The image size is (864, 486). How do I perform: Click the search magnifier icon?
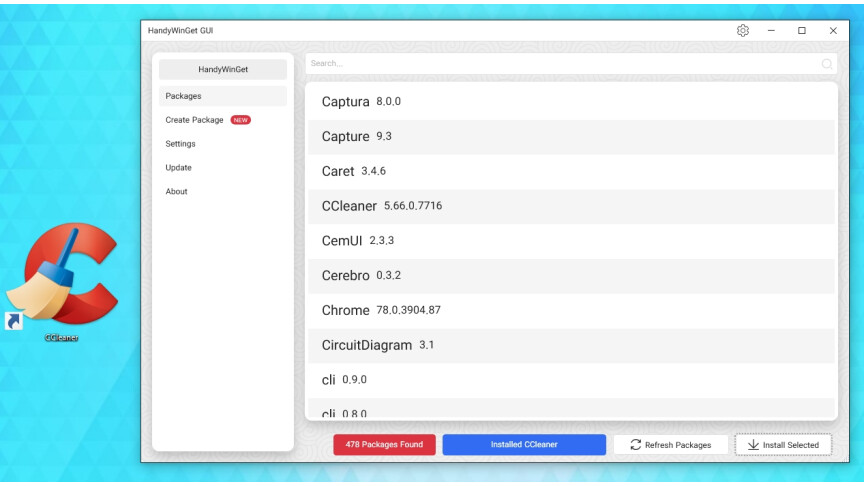click(x=827, y=64)
